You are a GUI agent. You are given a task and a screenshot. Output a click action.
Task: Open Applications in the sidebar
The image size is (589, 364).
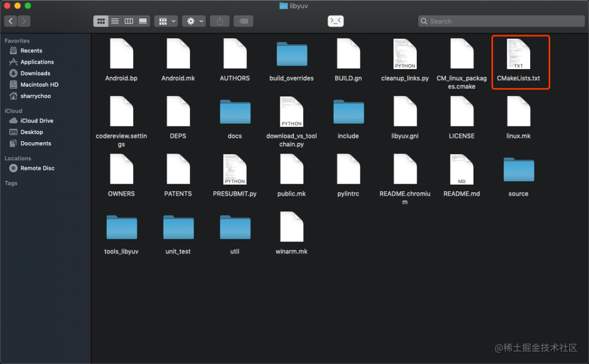pyautogui.click(x=37, y=62)
